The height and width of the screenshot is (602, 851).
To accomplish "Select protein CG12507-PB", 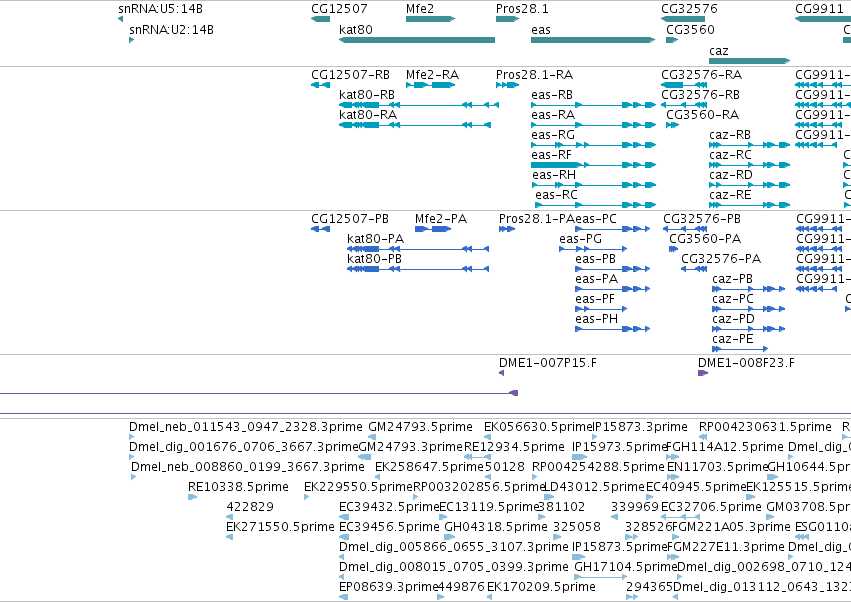I will (x=350, y=219).
